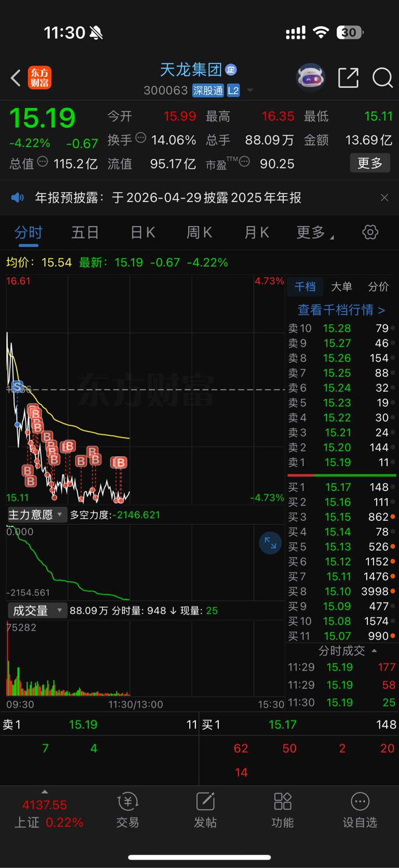The width and height of the screenshot is (399, 868).
Task: Tap the trade record with volume 177
Action: [341, 667]
